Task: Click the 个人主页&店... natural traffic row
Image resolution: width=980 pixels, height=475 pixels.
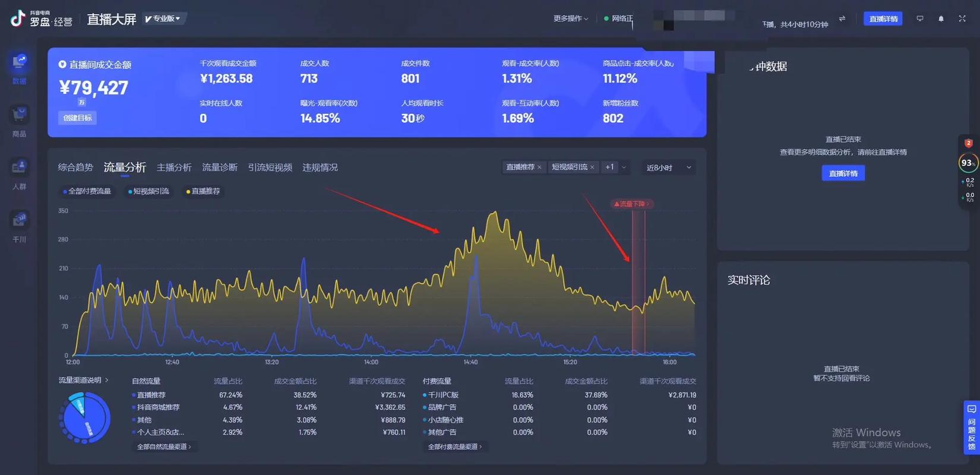Action: coord(268,432)
